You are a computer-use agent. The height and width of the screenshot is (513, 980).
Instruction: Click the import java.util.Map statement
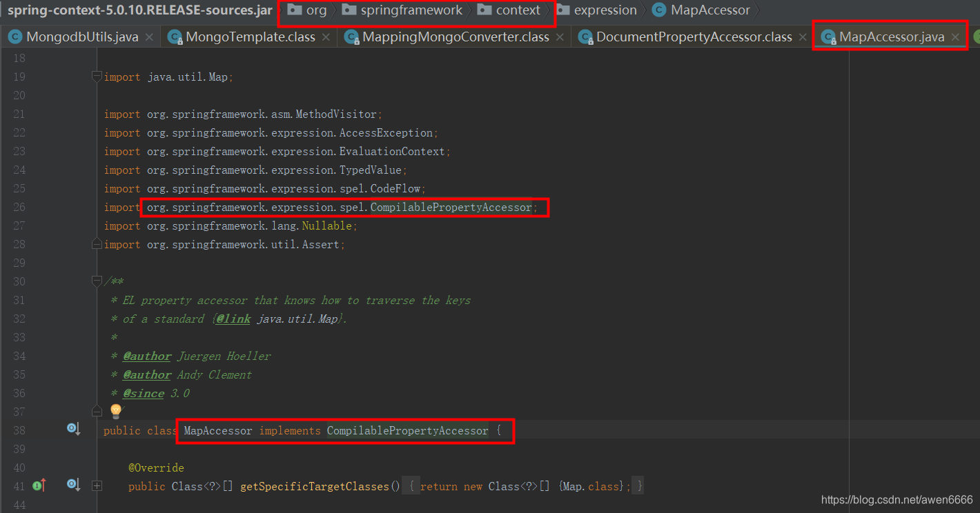(x=168, y=77)
